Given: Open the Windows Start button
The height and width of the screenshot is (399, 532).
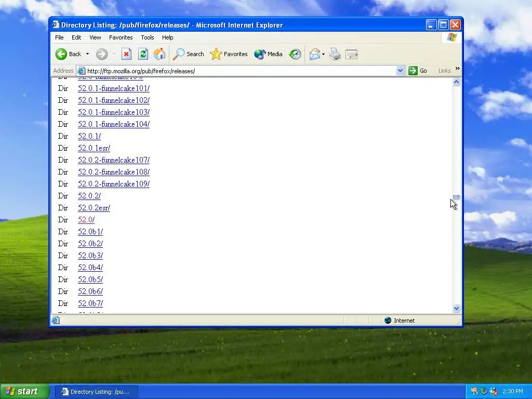Looking at the screenshot, I should coord(25,392).
